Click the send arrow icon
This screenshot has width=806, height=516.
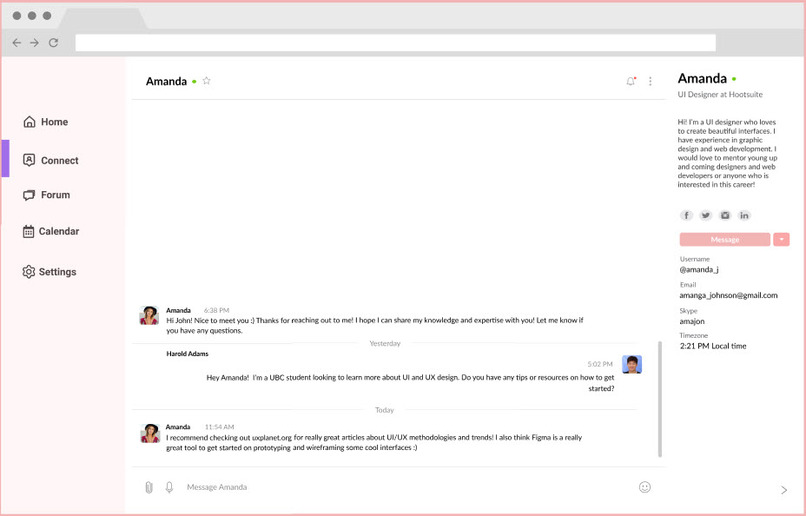(x=784, y=490)
